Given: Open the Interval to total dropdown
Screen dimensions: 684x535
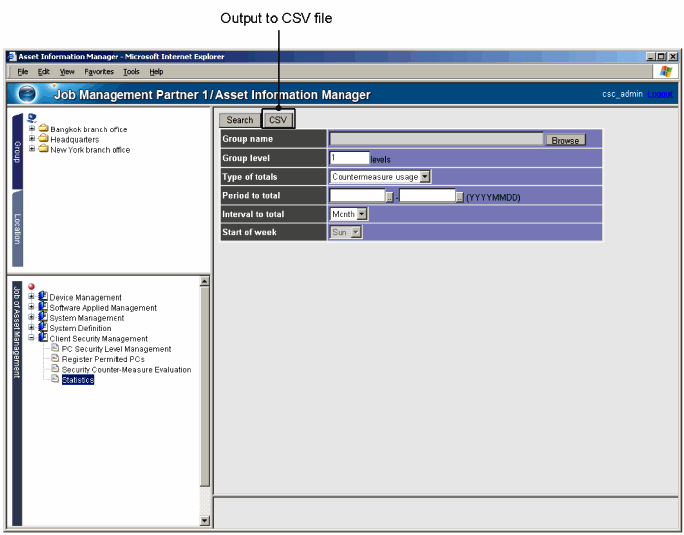Looking at the screenshot, I should (x=362, y=214).
